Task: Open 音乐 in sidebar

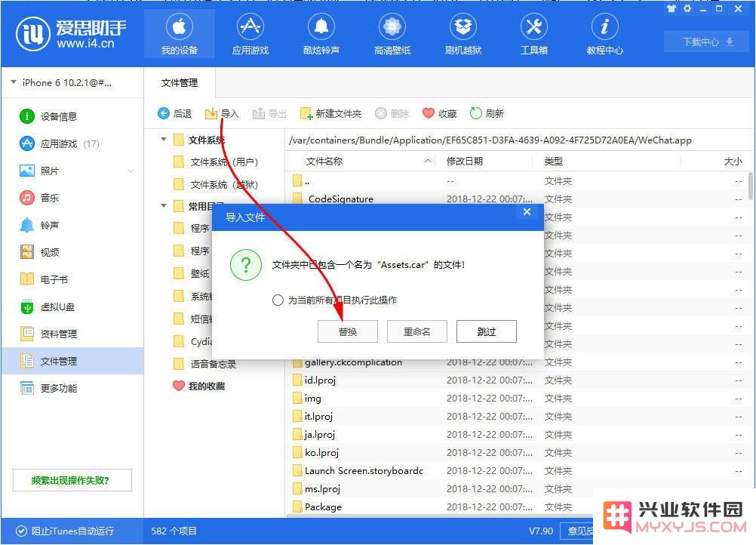Action: (x=72, y=198)
